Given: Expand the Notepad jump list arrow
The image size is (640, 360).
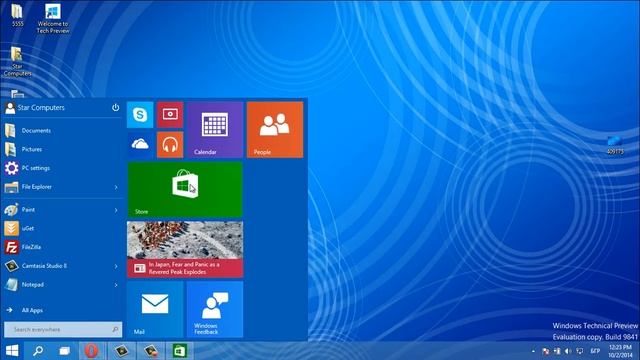Looking at the screenshot, I should pyautogui.click(x=116, y=285).
